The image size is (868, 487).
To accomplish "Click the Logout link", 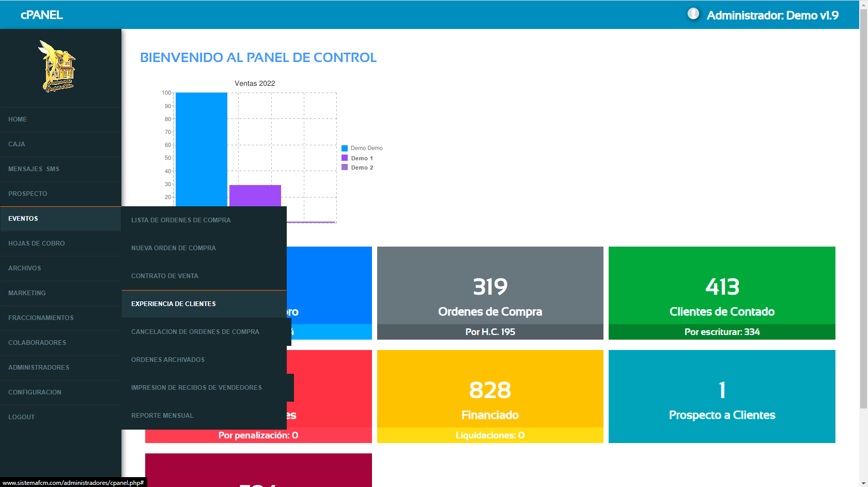I will pos(22,417).
